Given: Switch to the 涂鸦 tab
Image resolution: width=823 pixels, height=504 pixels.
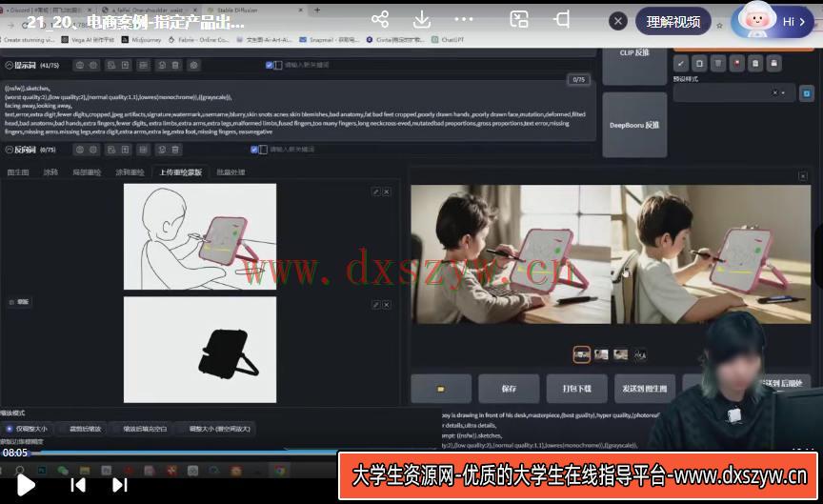Looking at the screenshot, I should click(x=50, y=172).
